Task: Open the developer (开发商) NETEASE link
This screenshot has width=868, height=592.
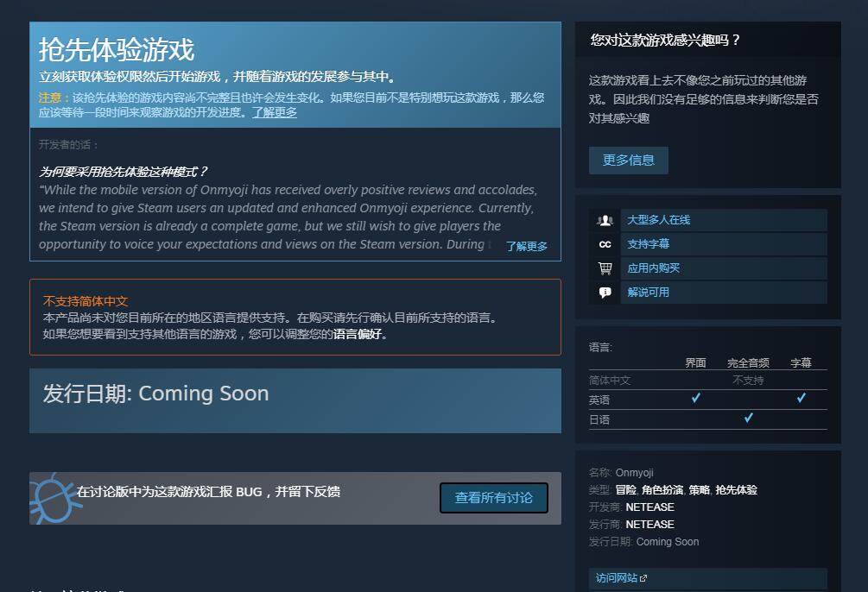Action: point(649,507)
